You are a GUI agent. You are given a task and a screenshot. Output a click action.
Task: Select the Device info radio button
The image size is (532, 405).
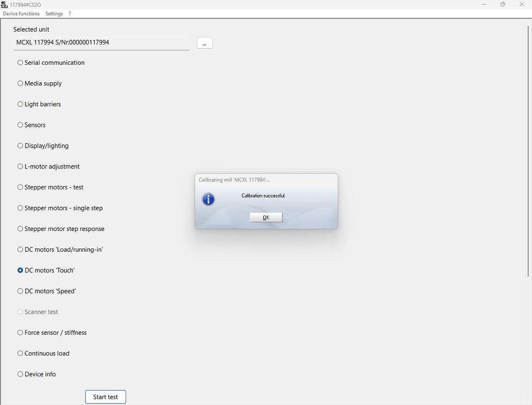(x=20, y=374)
